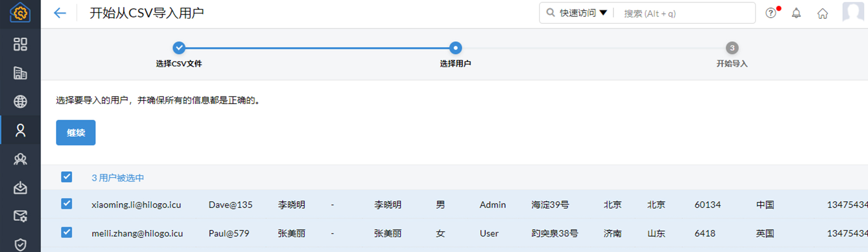868x252 pixels.
Task: Click the back arrow icon
Action: pyautogui.click(x=60, y=13)
